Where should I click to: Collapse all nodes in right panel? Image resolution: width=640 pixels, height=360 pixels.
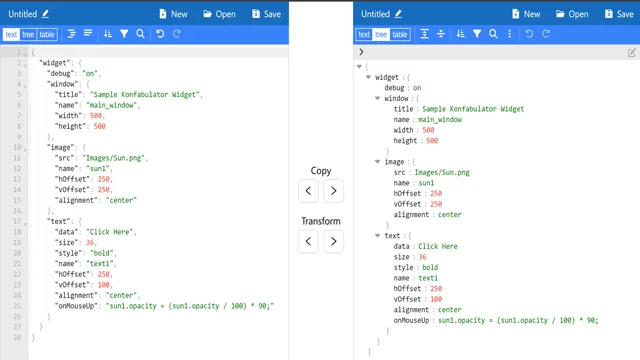[441, 34]
